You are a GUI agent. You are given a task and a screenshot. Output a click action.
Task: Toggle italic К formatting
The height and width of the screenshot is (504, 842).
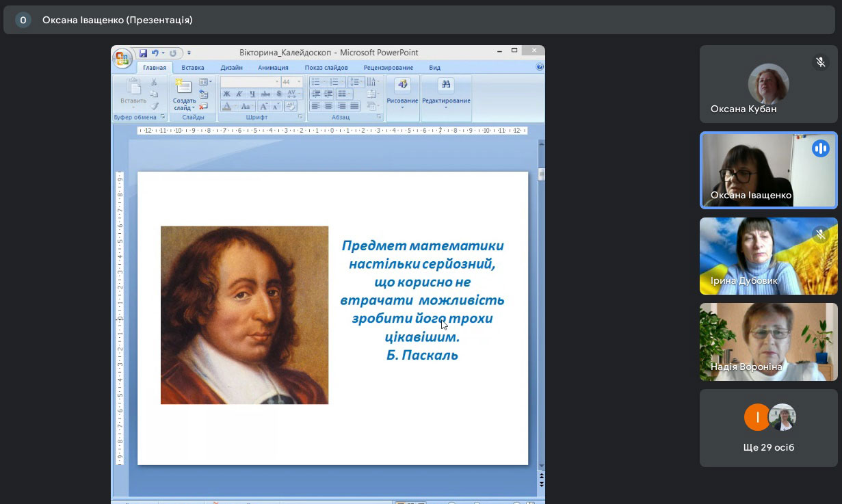pyautogui.click(x=239, y=94)
